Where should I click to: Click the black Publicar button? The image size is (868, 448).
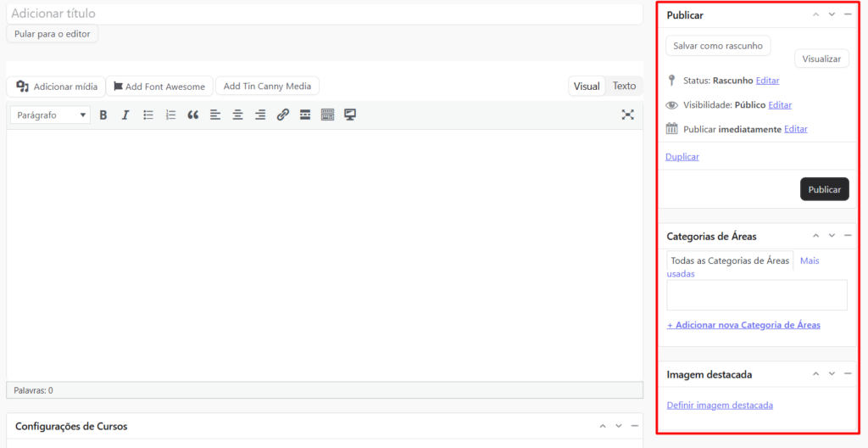[824, 189]
